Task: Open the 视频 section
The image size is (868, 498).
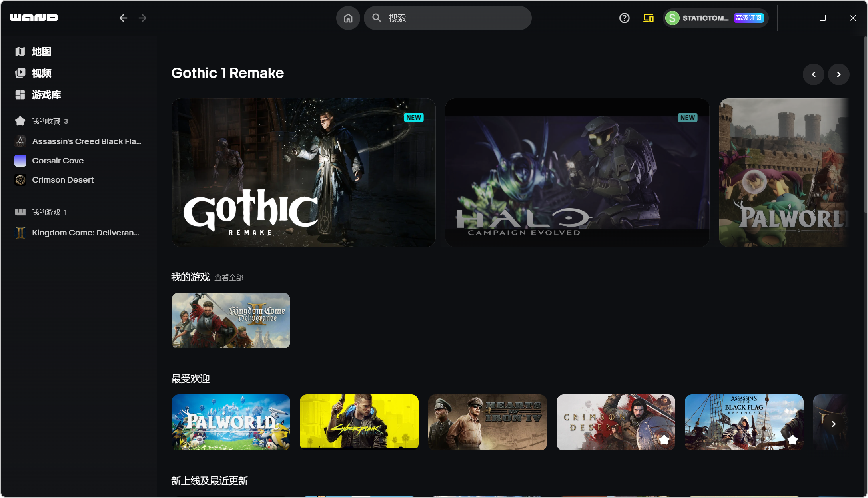Action: point(42,73)
